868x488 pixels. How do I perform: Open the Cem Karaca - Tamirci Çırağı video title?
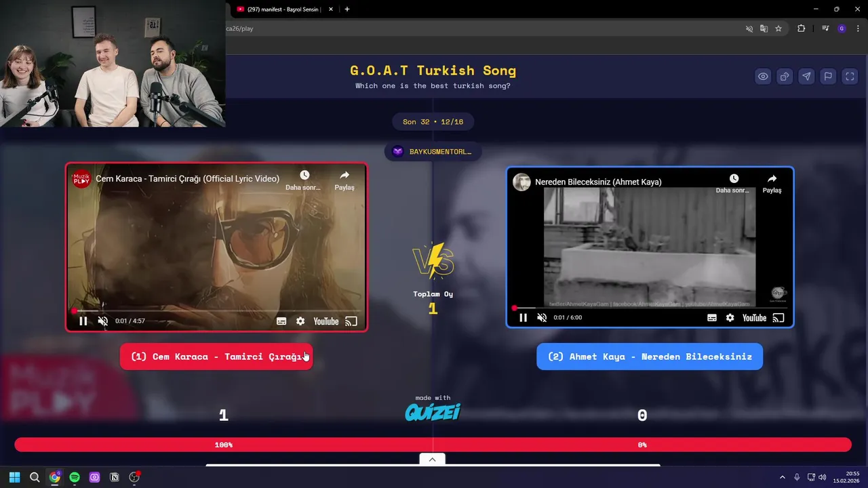(x=187, y=179)
